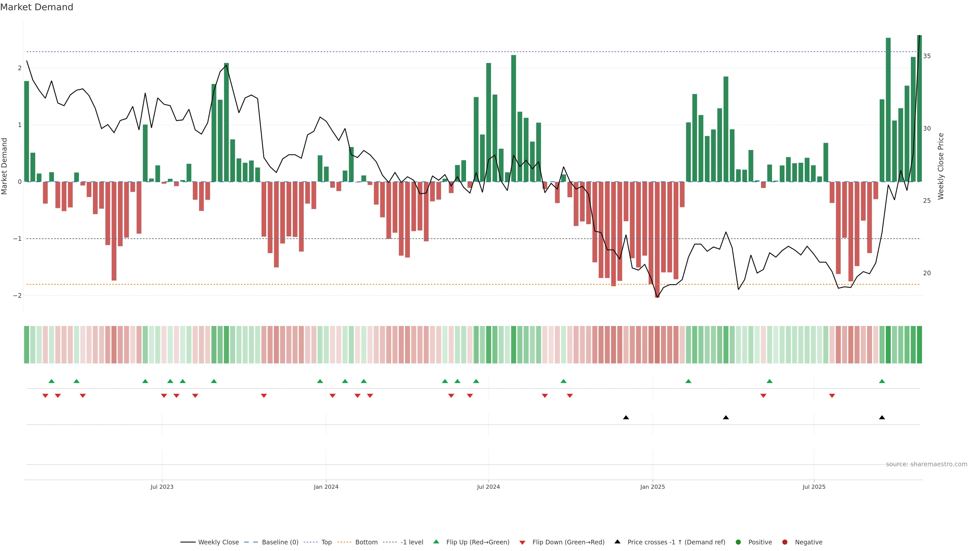The height and width of the screenshot is (551, 980).
Task: Click the Jul 2025 x-axis label
Action: coord(814,487)
